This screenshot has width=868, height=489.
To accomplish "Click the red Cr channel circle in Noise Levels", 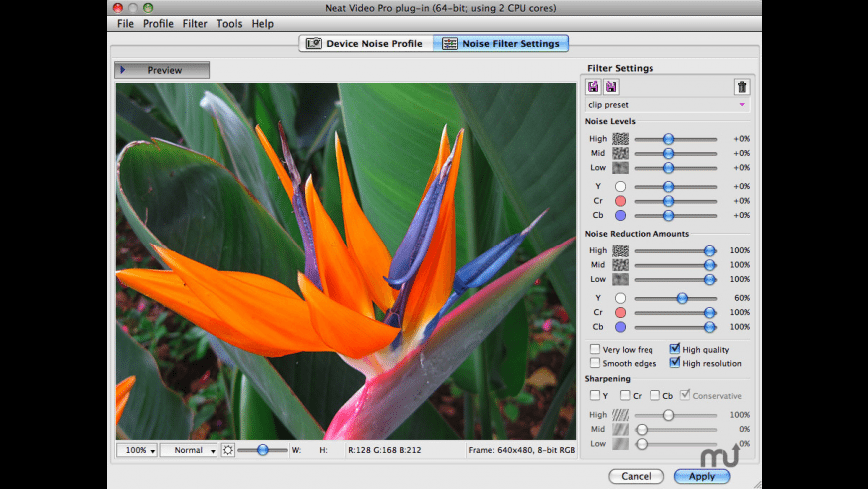I will 620,201.
